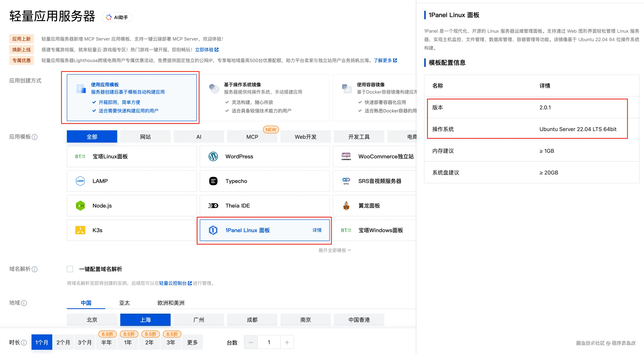
Task: Enable 一键配置域名解析 checkbox
Action: [x=70, y=269]
